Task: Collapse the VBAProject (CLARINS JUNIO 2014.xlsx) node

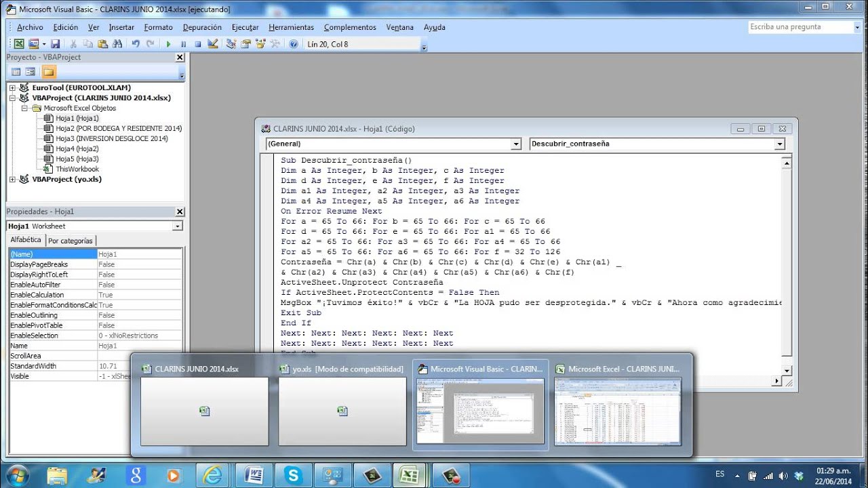Action: 12,98
